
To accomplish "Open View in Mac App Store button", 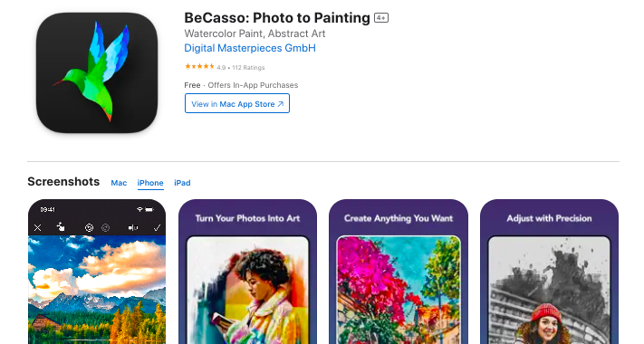I will tap(237, 103).
